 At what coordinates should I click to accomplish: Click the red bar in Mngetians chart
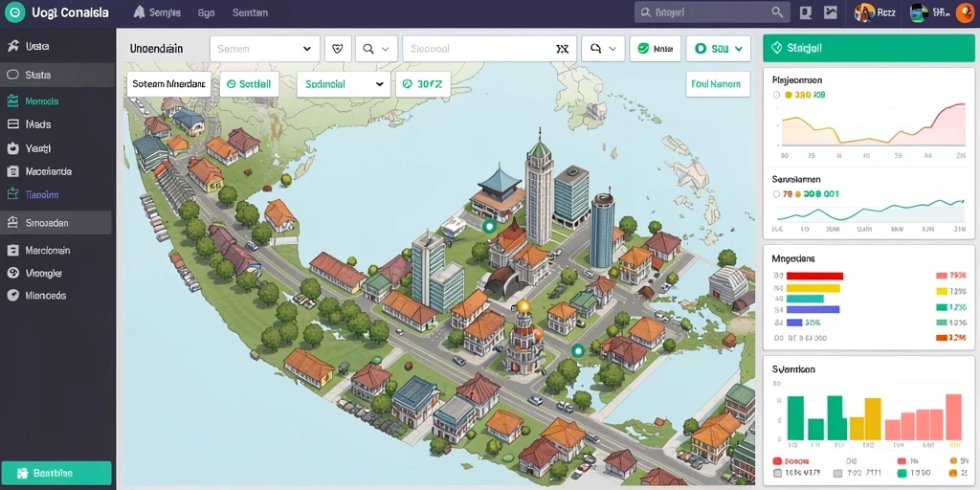(x=814, y=276)
